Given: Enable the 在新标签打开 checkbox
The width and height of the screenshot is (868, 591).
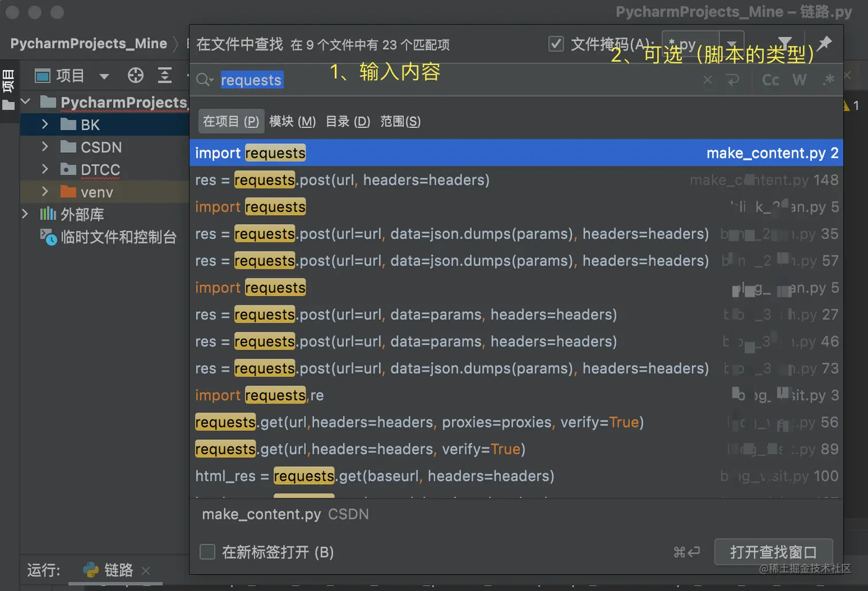Looking at the screenshot, I should (207, 552).
